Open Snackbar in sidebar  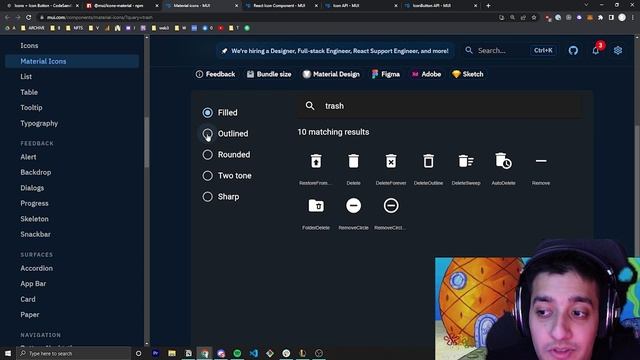coord(36,234)
